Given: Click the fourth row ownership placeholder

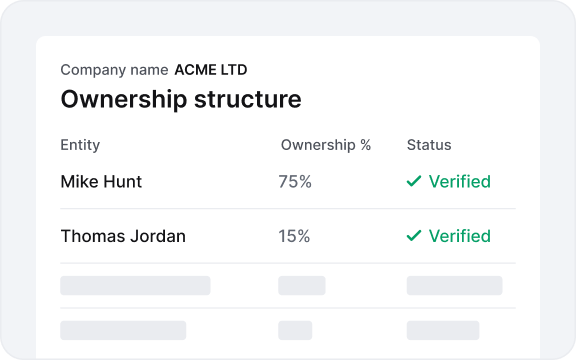Looking at the screenshot, I should pyautogui.click(x=295, y=330).
